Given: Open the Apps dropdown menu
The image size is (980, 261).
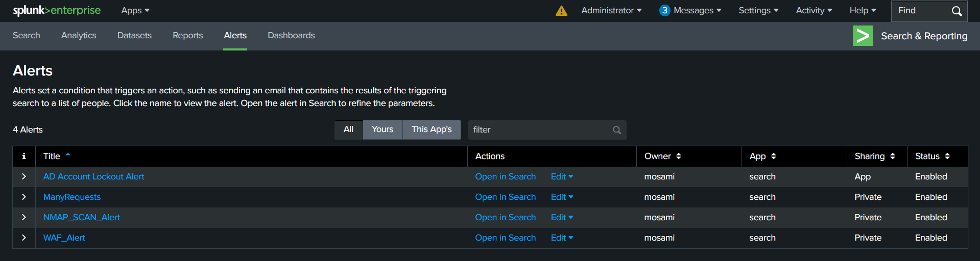Looking at the screenshot, I should [135, 10].
